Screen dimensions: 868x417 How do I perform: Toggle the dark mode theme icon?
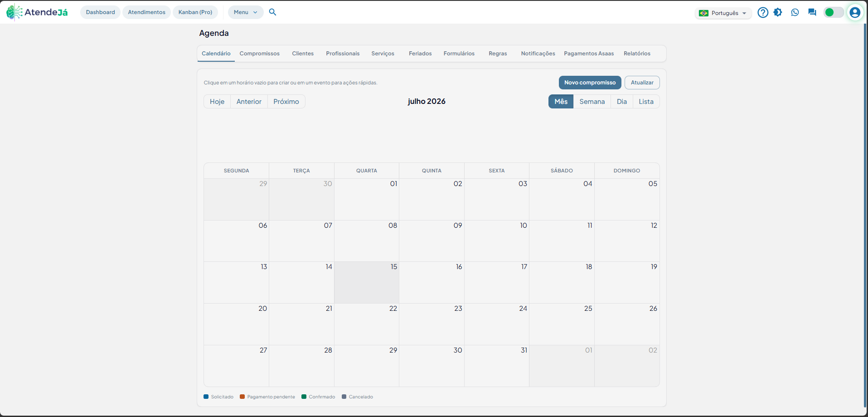pyautogui.click(x=778, y=12)
